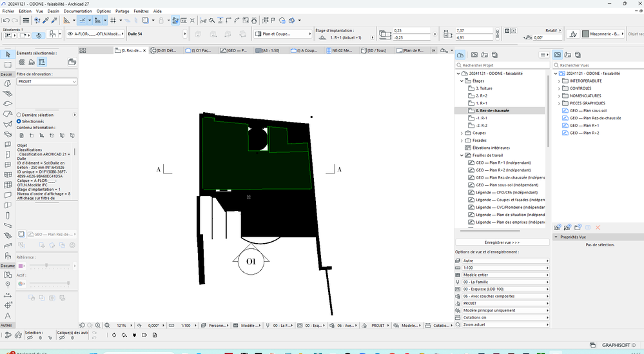Click the Enregistrer vue button

(x=502, y=242)
